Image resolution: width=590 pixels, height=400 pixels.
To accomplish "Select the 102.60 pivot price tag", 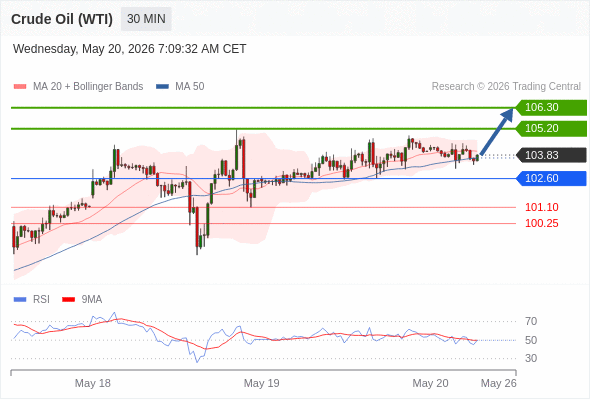I will point(551,178).
